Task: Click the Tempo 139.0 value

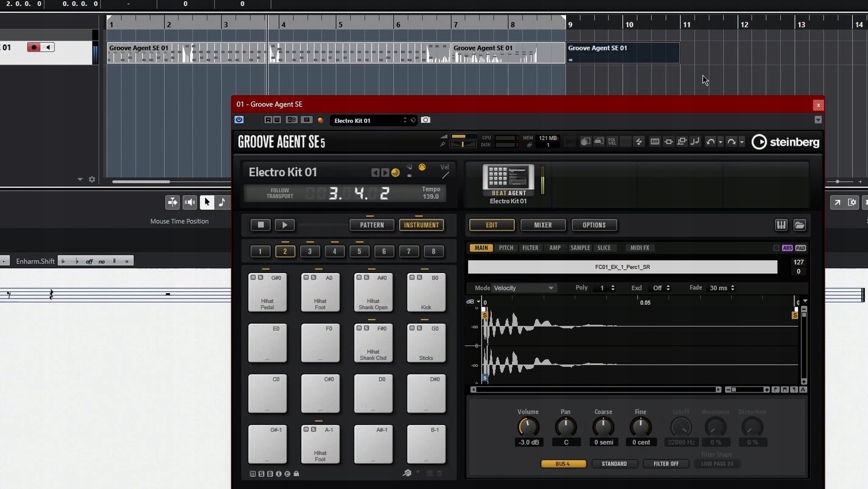Action: click(431, 196)
